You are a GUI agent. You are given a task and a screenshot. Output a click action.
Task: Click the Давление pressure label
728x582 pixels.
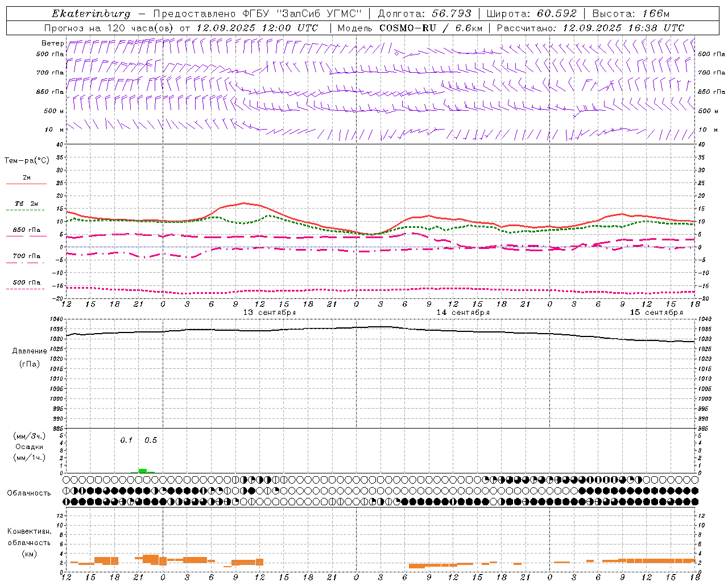(28, 351)
